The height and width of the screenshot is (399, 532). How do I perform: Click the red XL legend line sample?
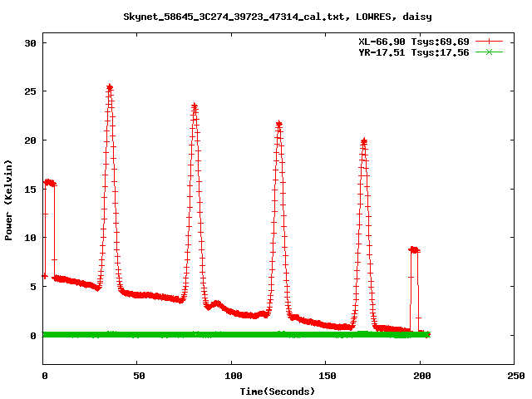pyautogui.click(x=489, y=42)
